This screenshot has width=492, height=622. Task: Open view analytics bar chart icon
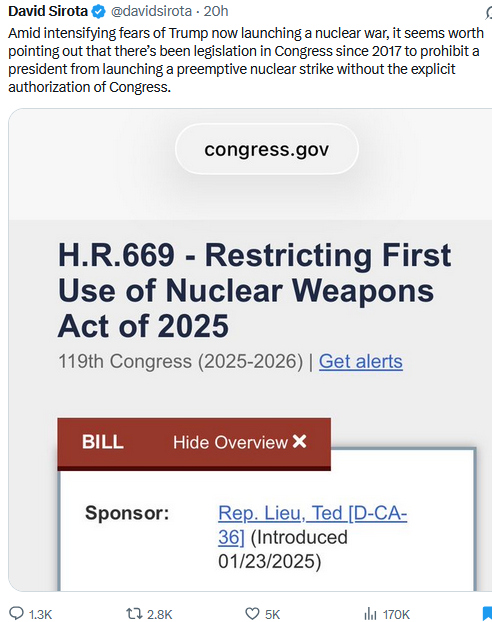[370, 614]
